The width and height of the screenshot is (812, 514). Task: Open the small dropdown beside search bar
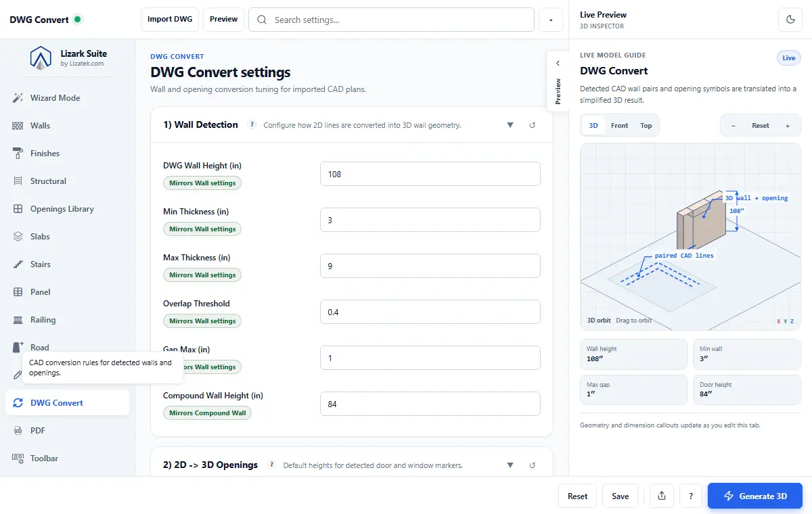click(551, 20)
